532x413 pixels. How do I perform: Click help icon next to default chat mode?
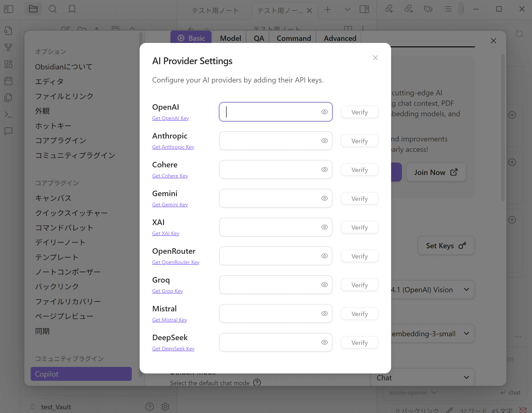[257, 383]
